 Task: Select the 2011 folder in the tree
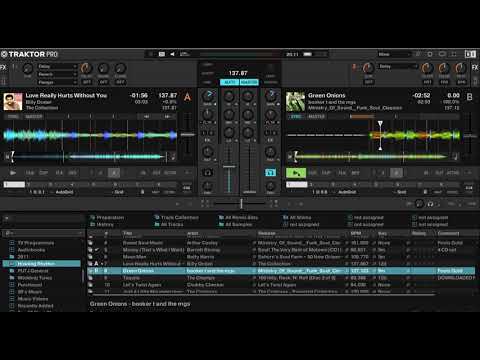coord(23,257)
